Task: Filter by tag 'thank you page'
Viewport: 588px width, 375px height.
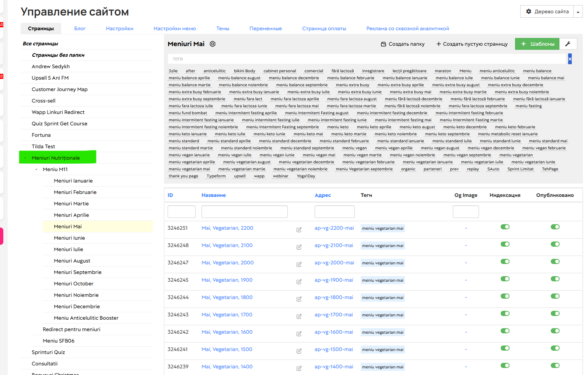Action: 183,176
